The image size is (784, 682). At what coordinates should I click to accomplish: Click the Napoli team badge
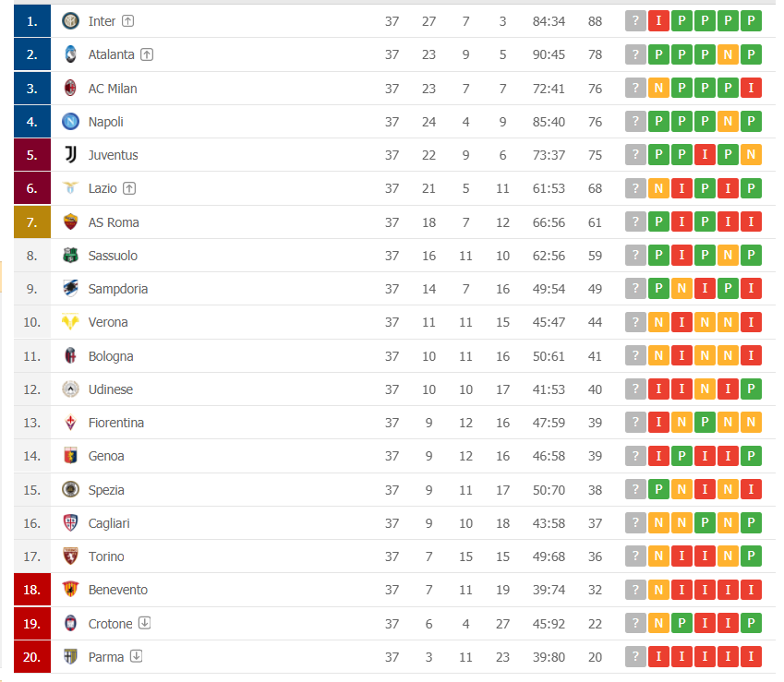pyautogui.click(x=70, y=122)
